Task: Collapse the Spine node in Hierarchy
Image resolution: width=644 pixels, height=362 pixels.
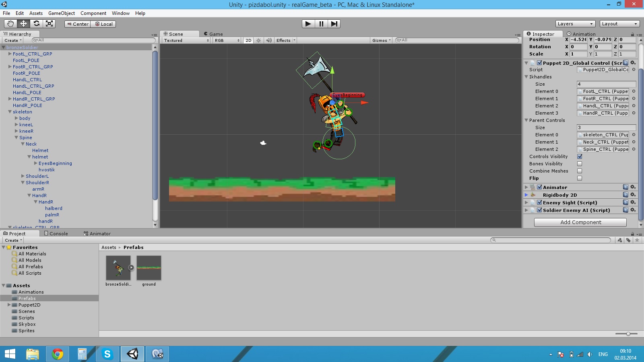Action: (16, 137)
